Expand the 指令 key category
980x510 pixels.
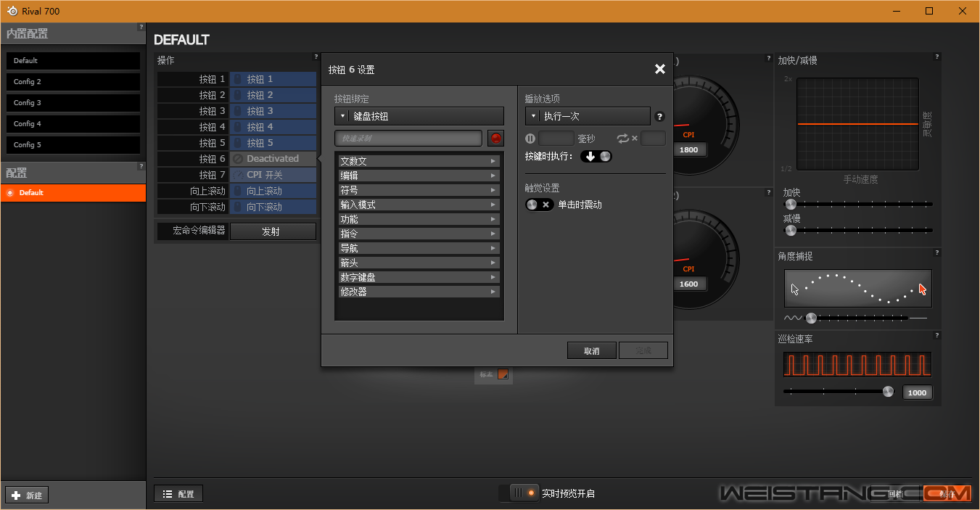tap(419, 234)
